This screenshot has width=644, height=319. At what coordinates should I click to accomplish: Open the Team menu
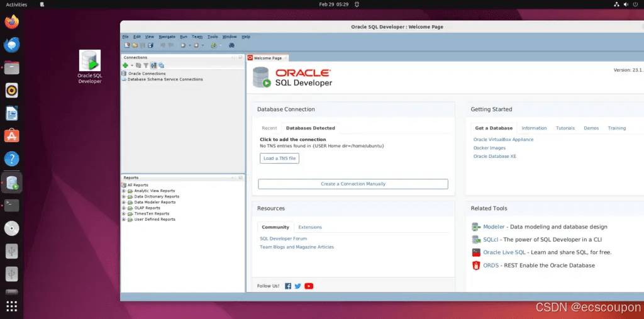[197, 36]
